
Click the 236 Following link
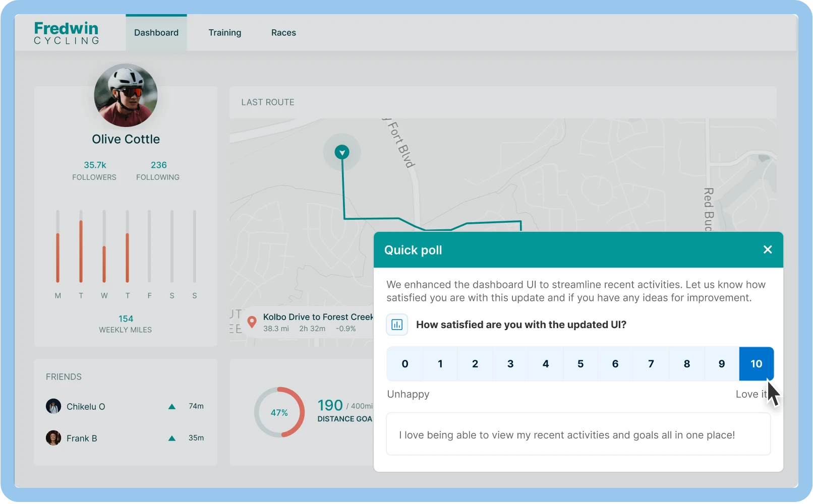[158, 170]
